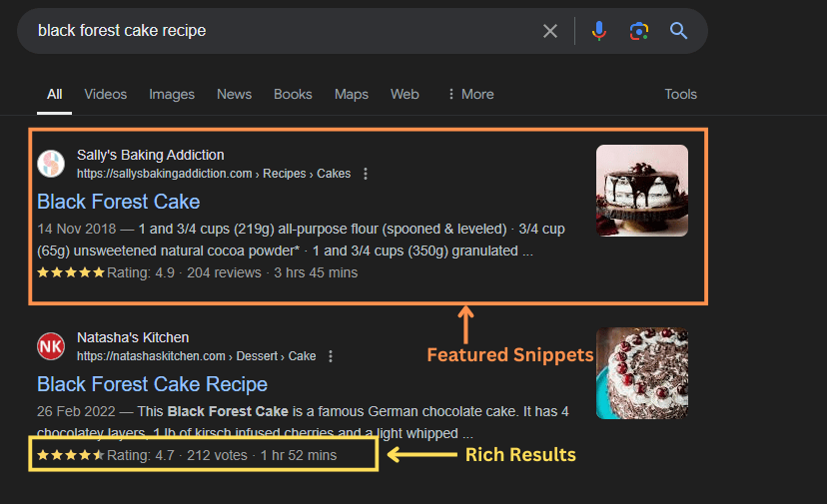This screenshot has width=827, height=504.
Task: Start voice search with the microphone icon
Action: tap(598, 31)
